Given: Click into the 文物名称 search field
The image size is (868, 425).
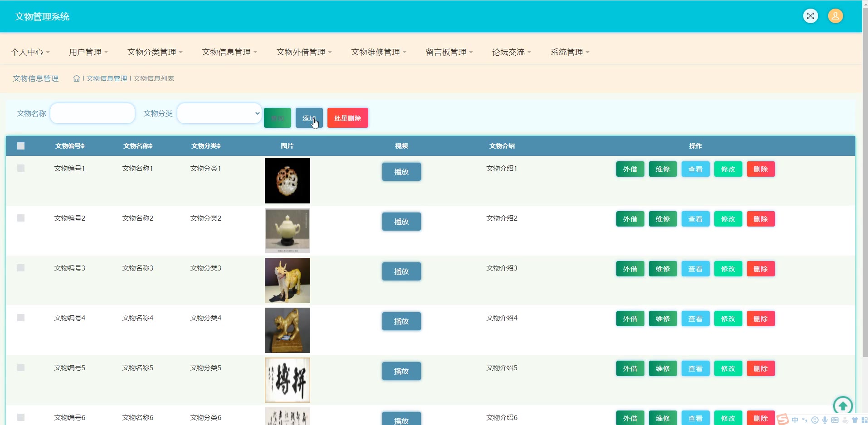Looking at the screenshot, I should [93, 113].
